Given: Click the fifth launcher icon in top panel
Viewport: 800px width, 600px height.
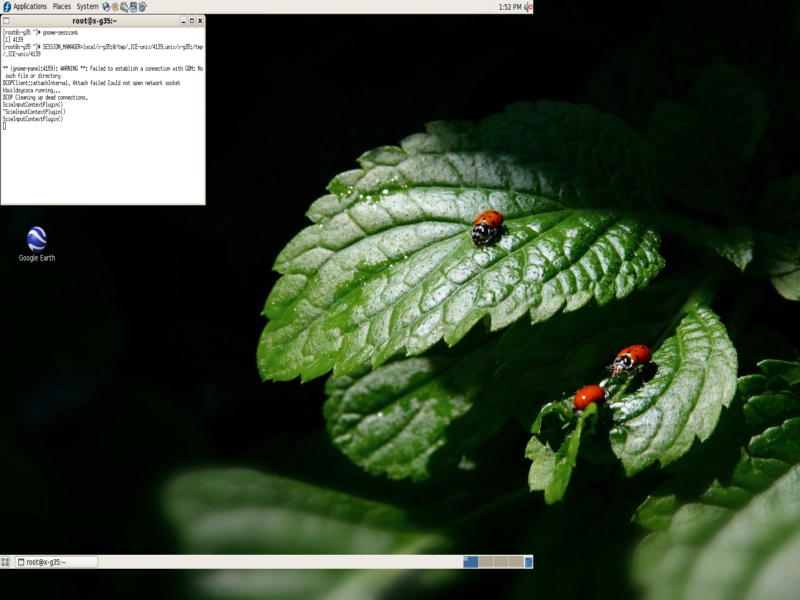Looking at the screenshot, I should [x=142, y=7].
